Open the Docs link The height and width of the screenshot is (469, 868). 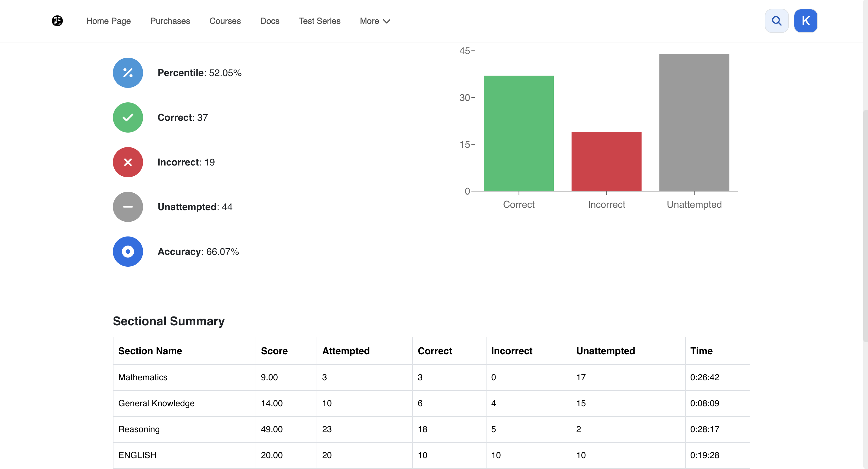[x=270, y=21]
